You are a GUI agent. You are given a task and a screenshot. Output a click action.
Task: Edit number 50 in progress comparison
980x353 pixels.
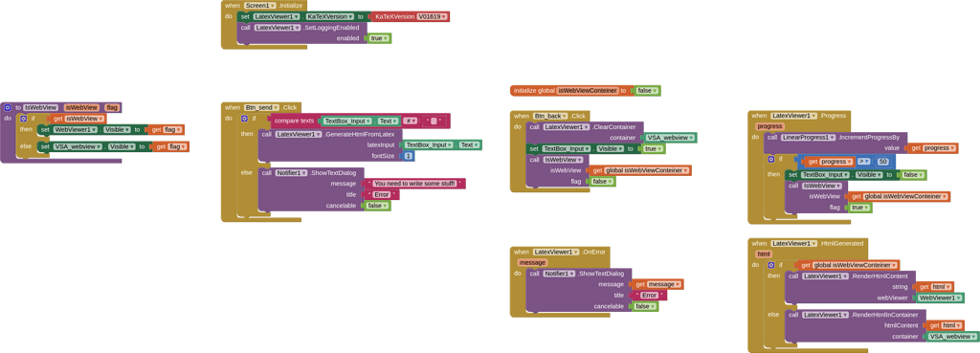click(x=882, y=161)
